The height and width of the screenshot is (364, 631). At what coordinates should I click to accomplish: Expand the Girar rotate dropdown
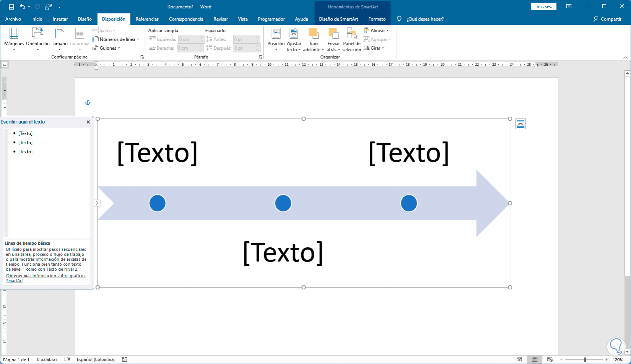pyautogui.click(x=374, y=48)
